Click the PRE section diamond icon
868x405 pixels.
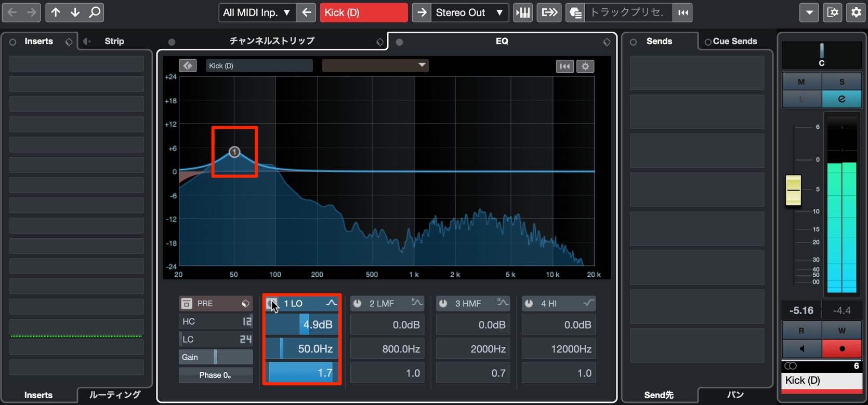pyautogui.click(x=245, y=303)
